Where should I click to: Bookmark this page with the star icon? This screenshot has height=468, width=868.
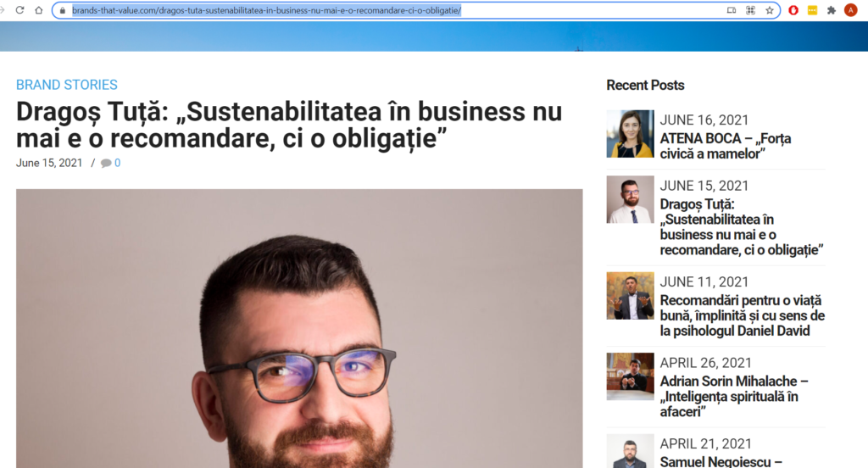pos(770,10)
